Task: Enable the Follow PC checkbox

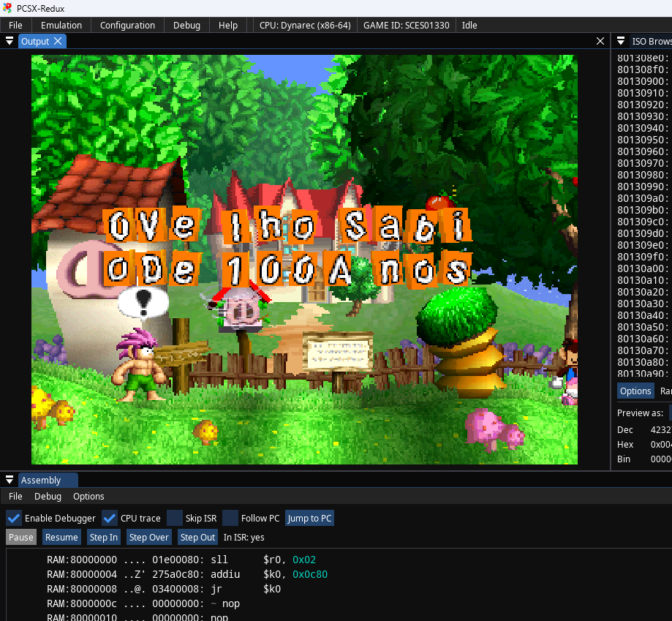Action: click(x=230, y=518)
